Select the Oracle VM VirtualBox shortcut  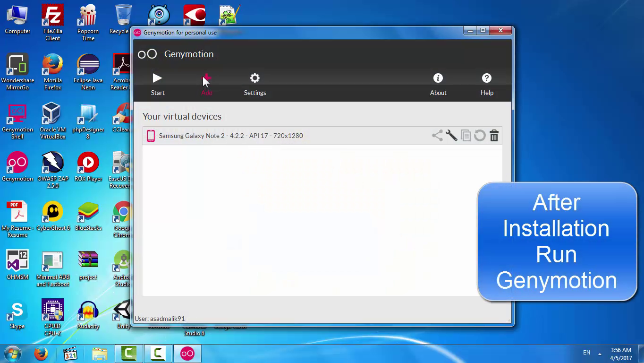(x=52, y=121)
